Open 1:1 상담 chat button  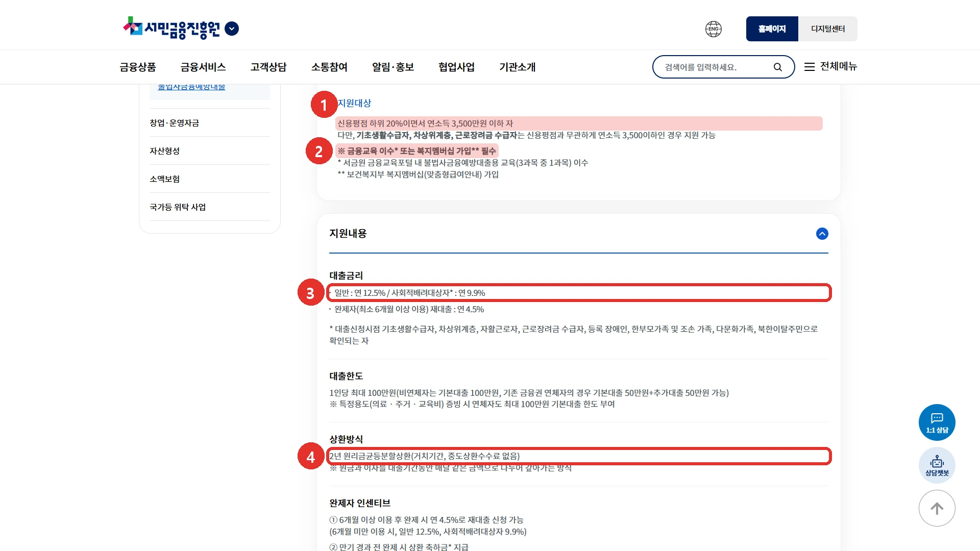pyautogui.click(x=937, y=422)
